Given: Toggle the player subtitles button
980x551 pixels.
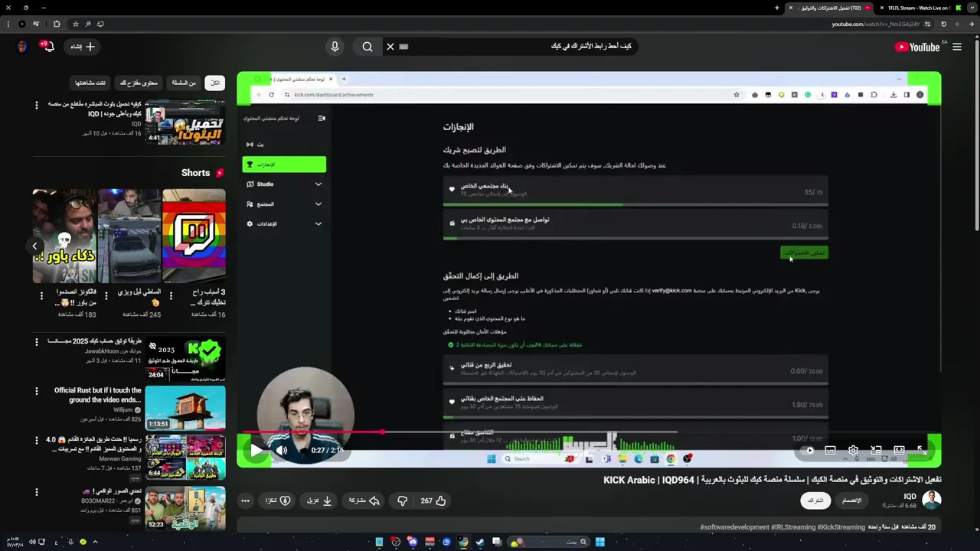Looking at the screenshot, I should pos(830,451).
